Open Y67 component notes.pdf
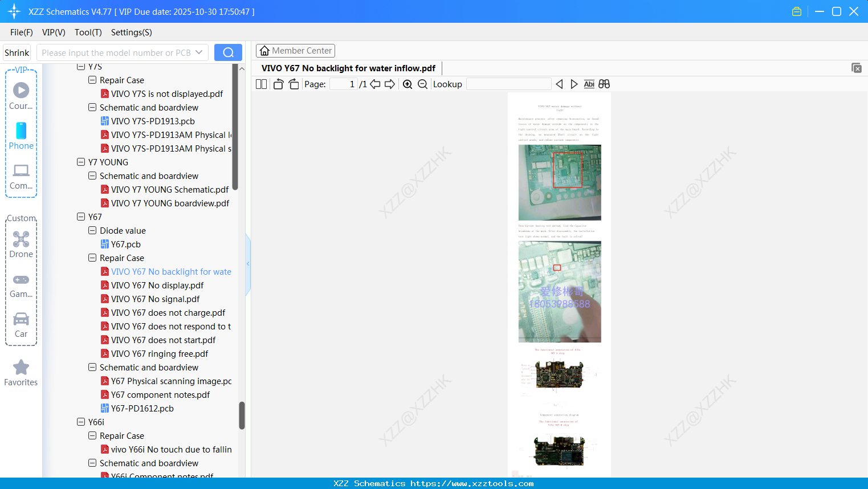The height and width of the screenshot is (489, 868). pos(160,394)
